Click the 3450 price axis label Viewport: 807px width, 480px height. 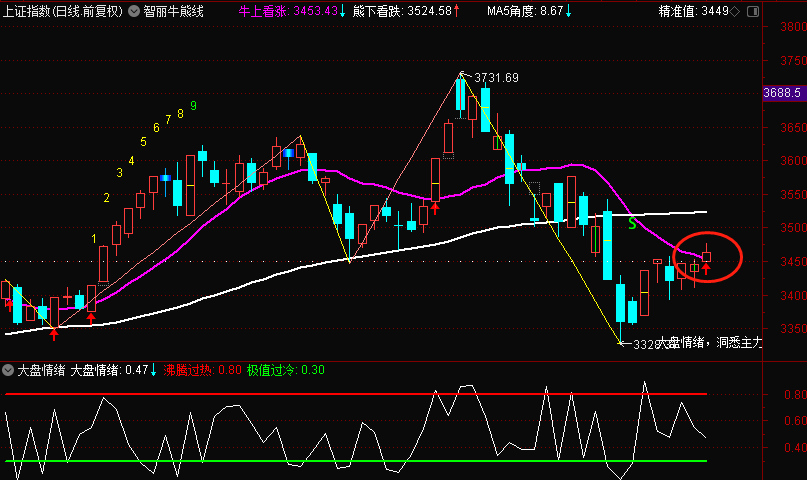793,262
